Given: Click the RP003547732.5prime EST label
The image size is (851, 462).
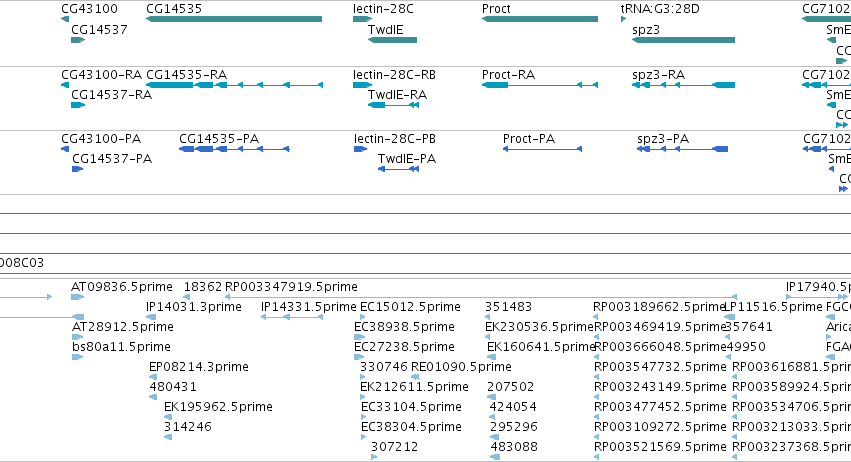Looking at the screenshot, I should tap(661, 366).
